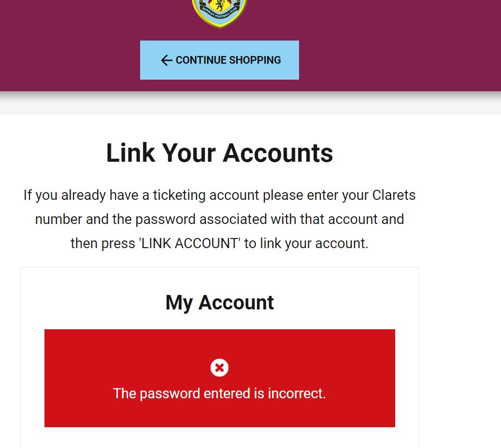Screen dimensions: 501x448
Task: Go back via the Continue Shopping button
Action: click(x=219, y=60)
